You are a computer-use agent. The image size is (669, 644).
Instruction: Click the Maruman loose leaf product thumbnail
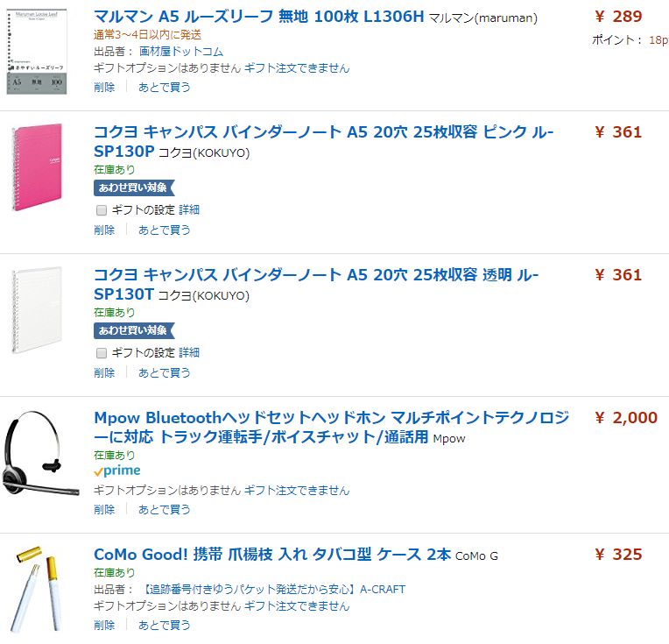[x=37, y=51]
